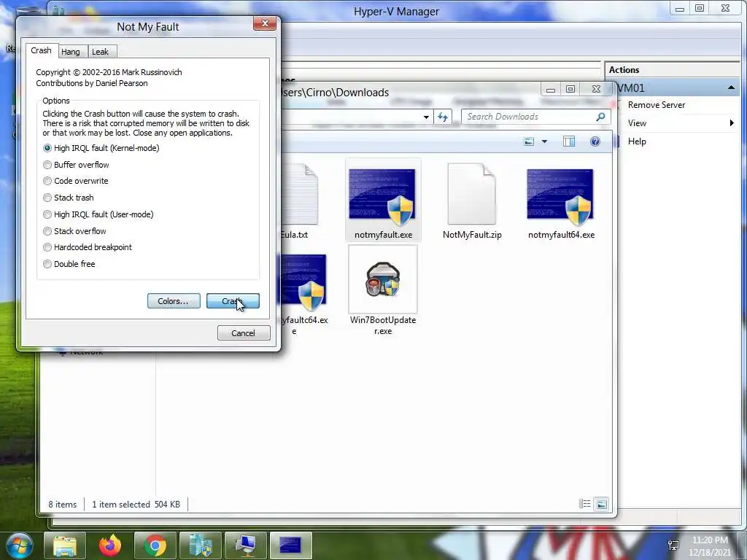This screenshot has width=747, height=560.
Task: Click the Crash button
Action: click(x=233, y=301)
